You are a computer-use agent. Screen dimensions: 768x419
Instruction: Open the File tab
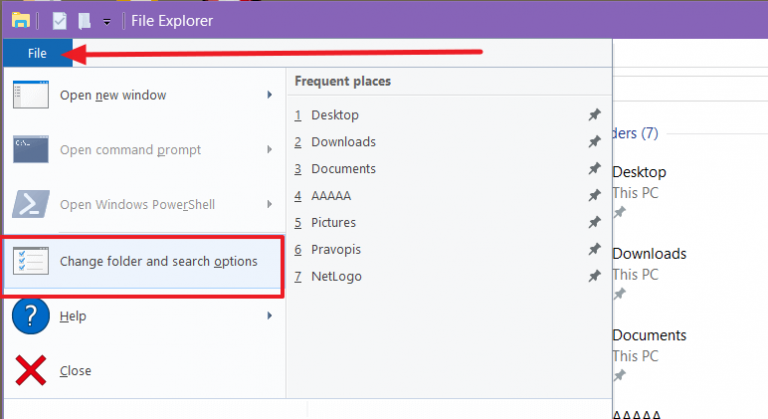point(37,53)
